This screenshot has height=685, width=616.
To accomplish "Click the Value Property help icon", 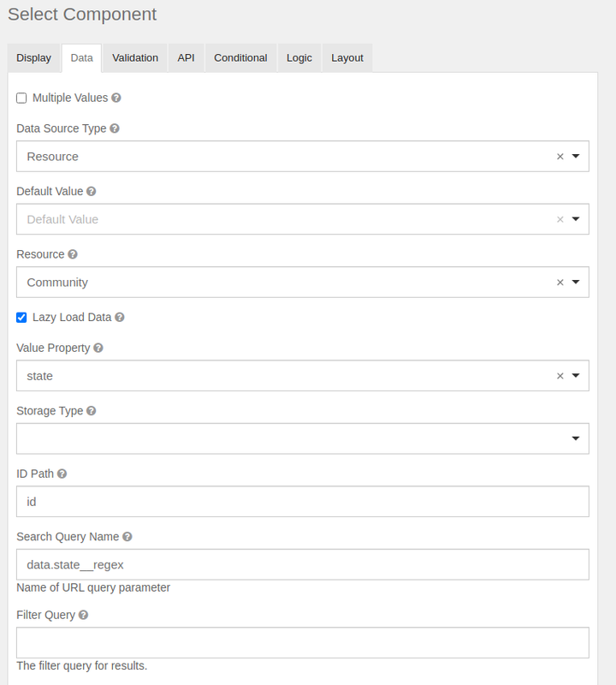I will coord(98,348).
